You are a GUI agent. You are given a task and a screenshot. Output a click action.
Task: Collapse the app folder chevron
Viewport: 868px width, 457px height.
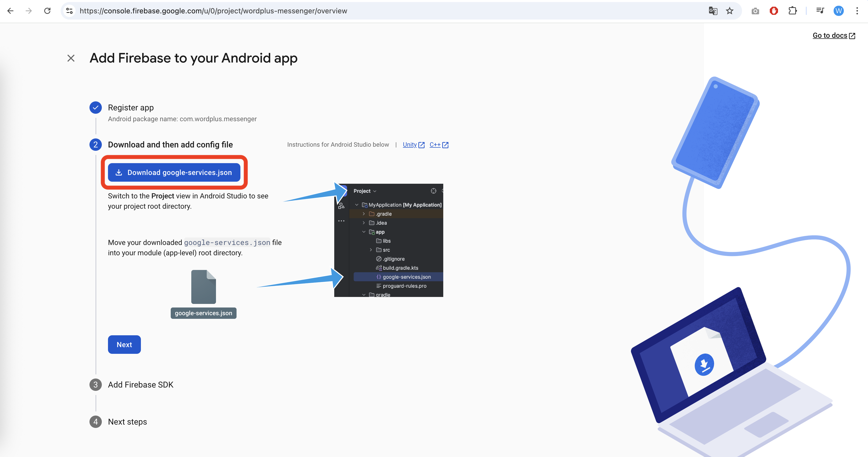click(364, 232)
